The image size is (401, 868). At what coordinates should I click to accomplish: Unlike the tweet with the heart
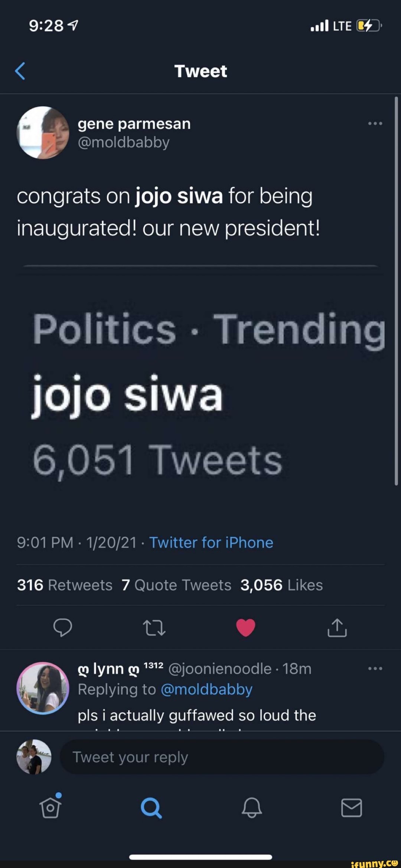(x=246, y=627)
